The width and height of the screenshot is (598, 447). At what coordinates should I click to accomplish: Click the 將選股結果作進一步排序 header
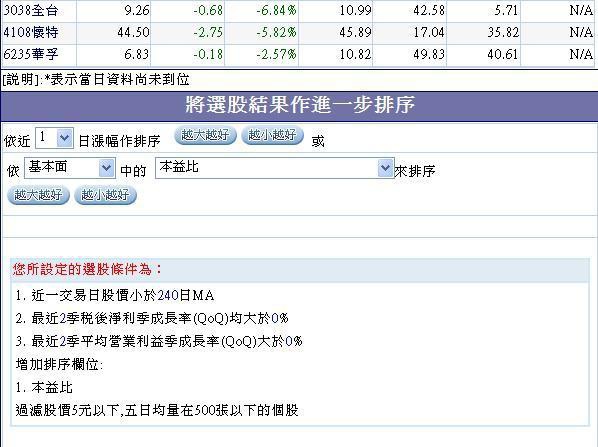coord(300,105)
